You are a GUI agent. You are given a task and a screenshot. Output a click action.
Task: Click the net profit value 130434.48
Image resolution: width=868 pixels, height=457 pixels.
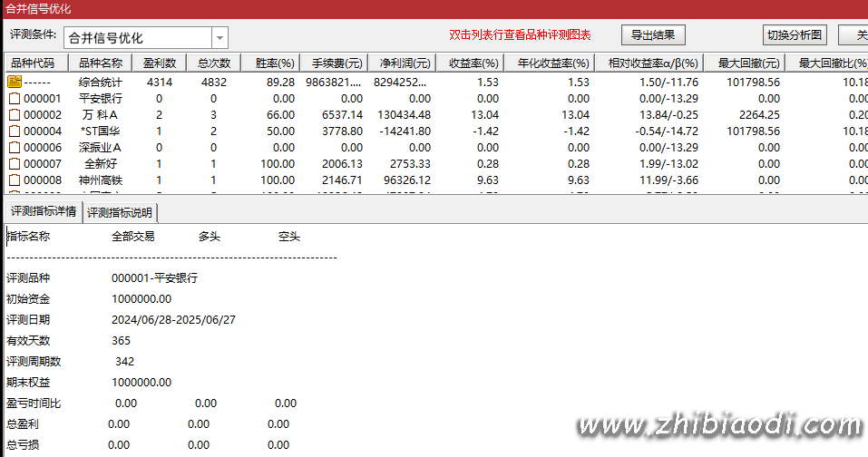[405, 115]
